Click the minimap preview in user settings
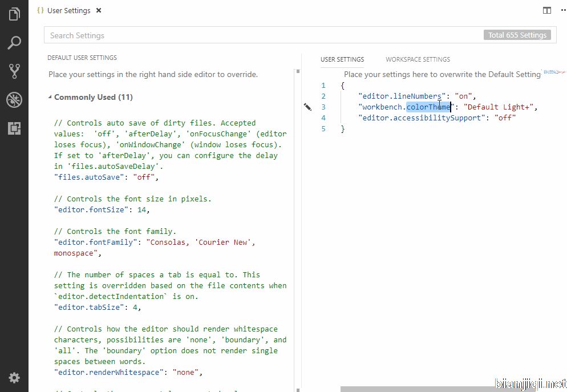This screenshot has height=392, width=567. 553,72
